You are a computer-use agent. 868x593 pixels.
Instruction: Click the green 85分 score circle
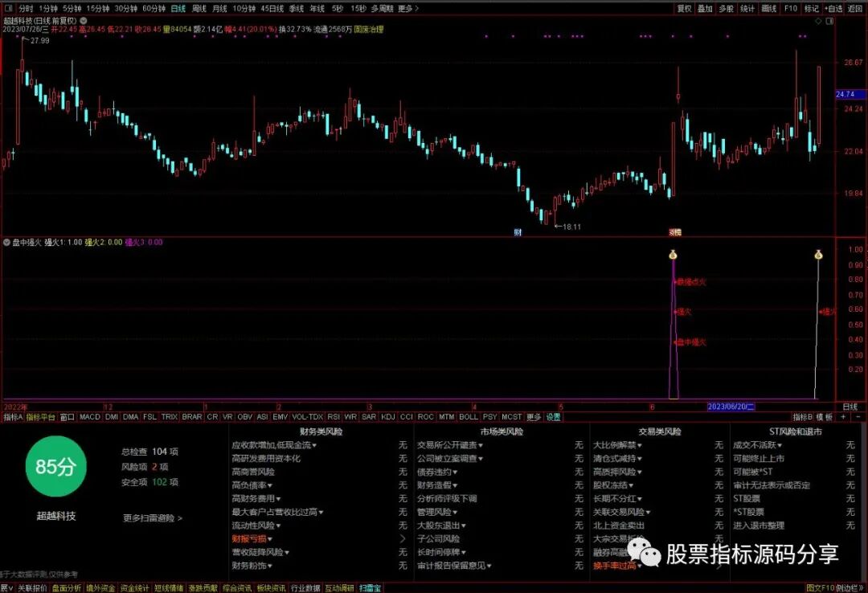56,466
